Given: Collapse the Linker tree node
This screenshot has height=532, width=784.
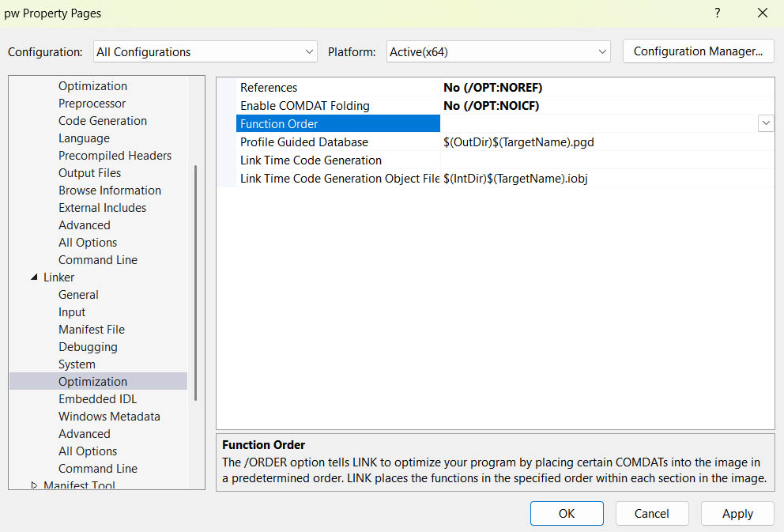Looking at the screenshot, I should [34, 277].
